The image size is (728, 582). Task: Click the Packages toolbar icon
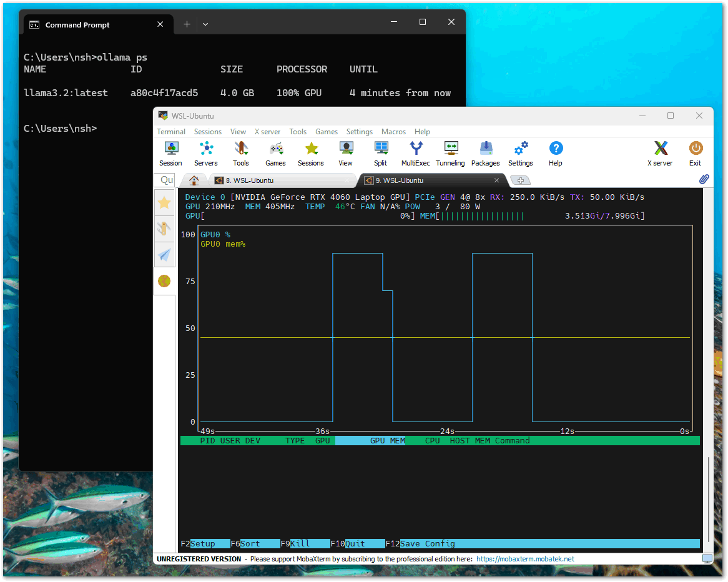click(x=485, y=154)
